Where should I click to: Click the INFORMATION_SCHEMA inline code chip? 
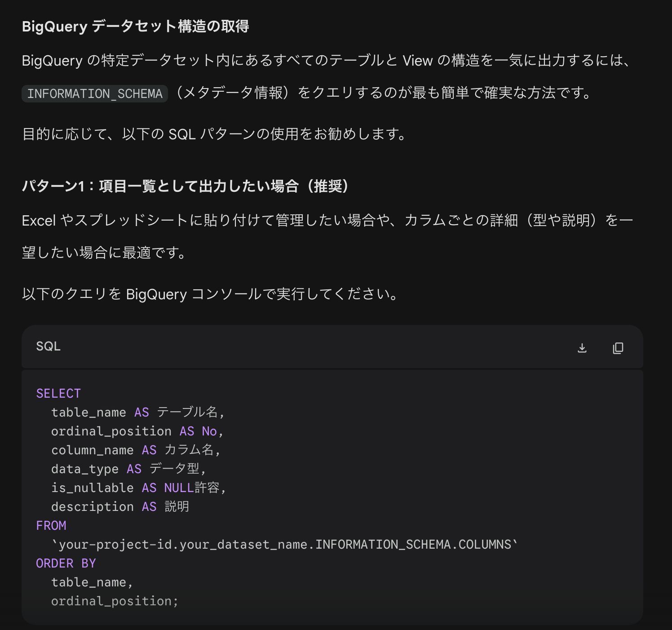(95, 93)
